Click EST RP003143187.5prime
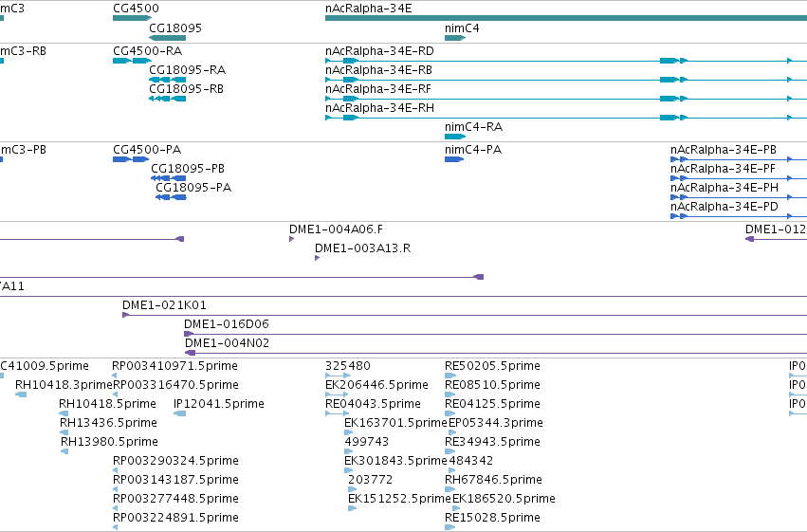 pos(116,490)
